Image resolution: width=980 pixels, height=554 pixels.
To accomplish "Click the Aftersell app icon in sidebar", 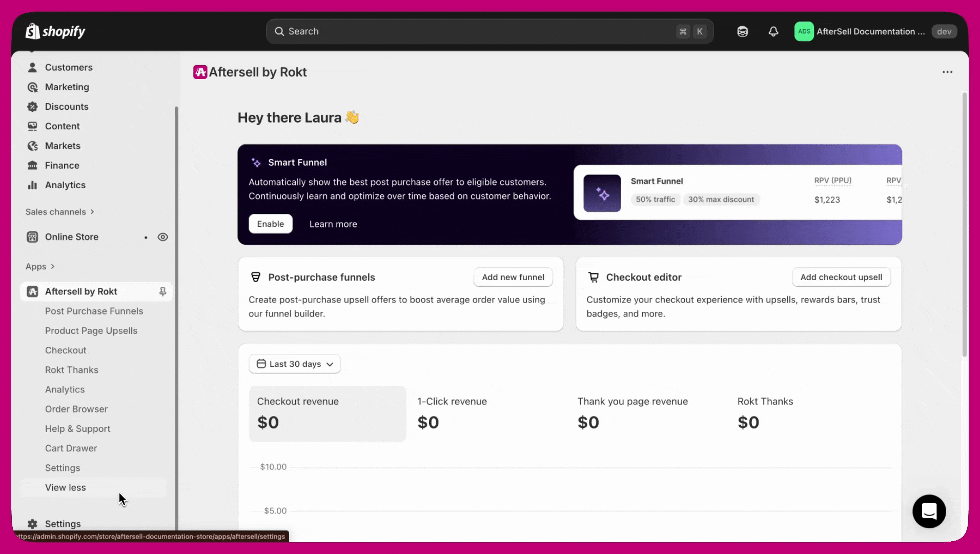I will tap(32, 291).
